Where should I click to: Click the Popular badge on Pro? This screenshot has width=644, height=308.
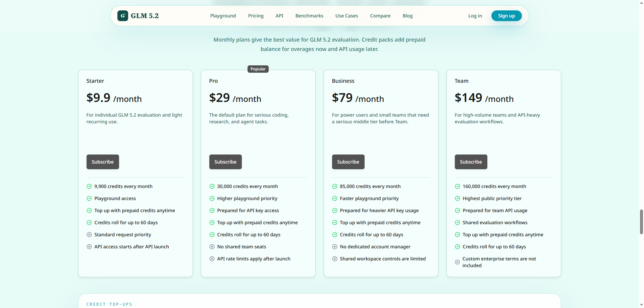258,69
